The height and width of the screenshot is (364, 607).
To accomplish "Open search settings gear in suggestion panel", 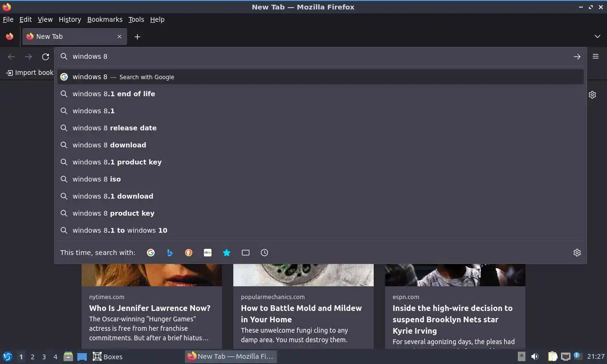I will [x=577, y=253].
